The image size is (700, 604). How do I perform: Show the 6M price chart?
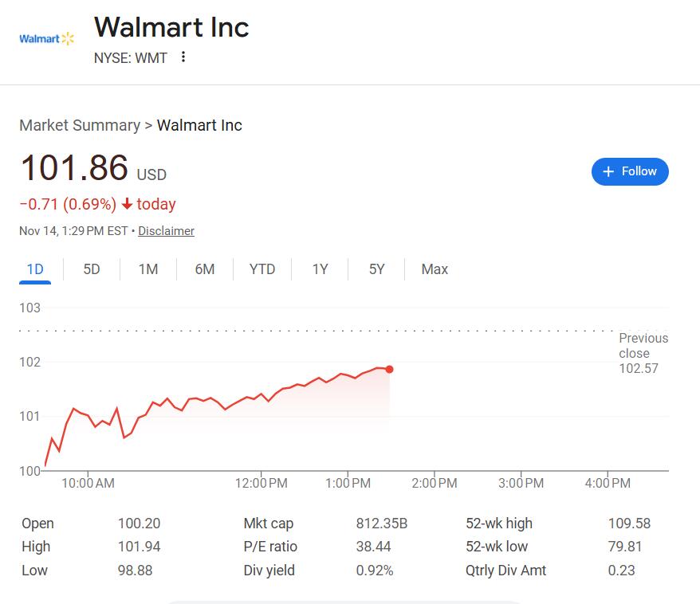[x=205, y=269]
